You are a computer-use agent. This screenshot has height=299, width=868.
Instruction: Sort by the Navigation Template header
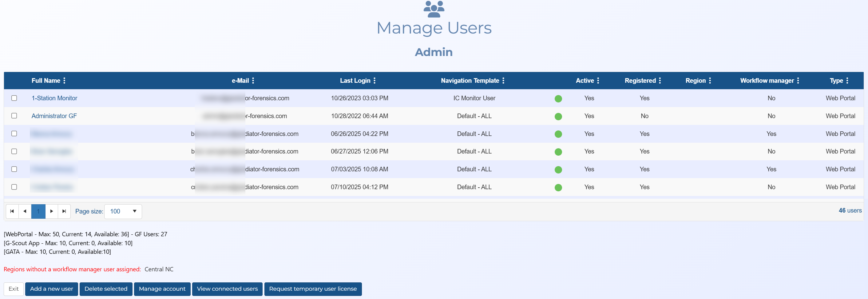click(470, 81)
